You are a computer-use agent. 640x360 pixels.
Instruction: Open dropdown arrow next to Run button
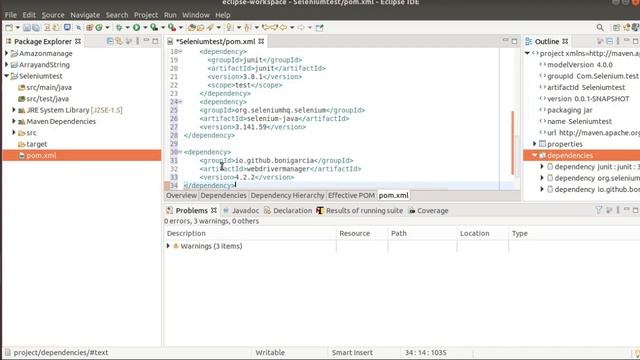pyautogui.click(x=144, y=28)
